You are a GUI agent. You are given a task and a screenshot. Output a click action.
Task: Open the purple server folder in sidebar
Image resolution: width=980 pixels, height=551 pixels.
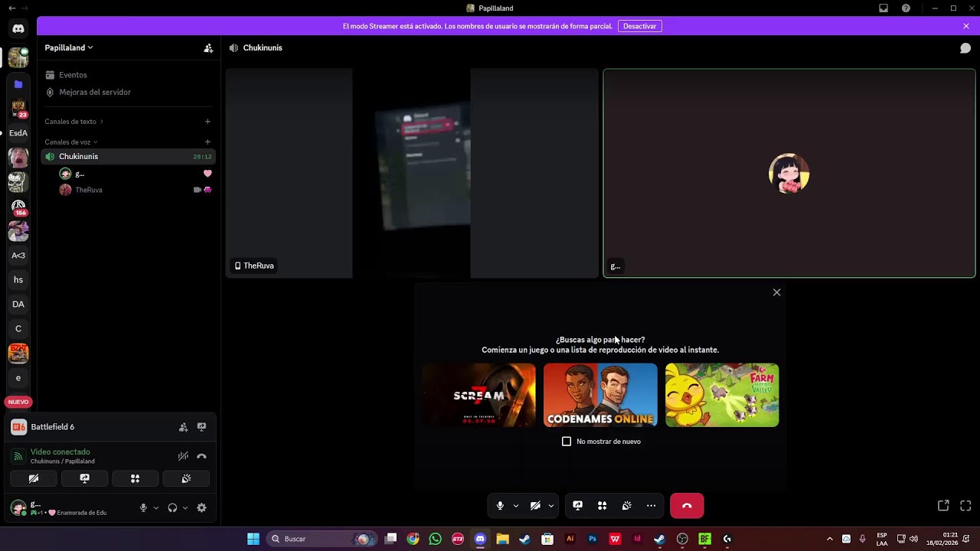click(x=18, y=84)
